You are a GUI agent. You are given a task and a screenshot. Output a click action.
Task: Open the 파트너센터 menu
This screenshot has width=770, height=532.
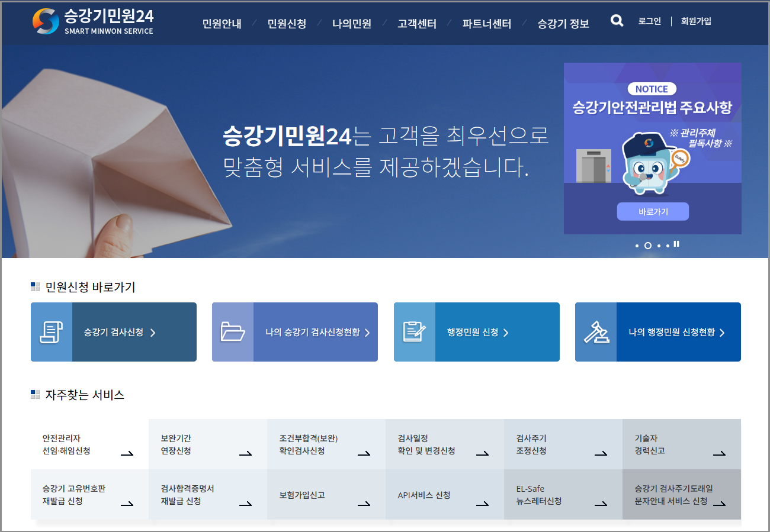click(486, 24)
